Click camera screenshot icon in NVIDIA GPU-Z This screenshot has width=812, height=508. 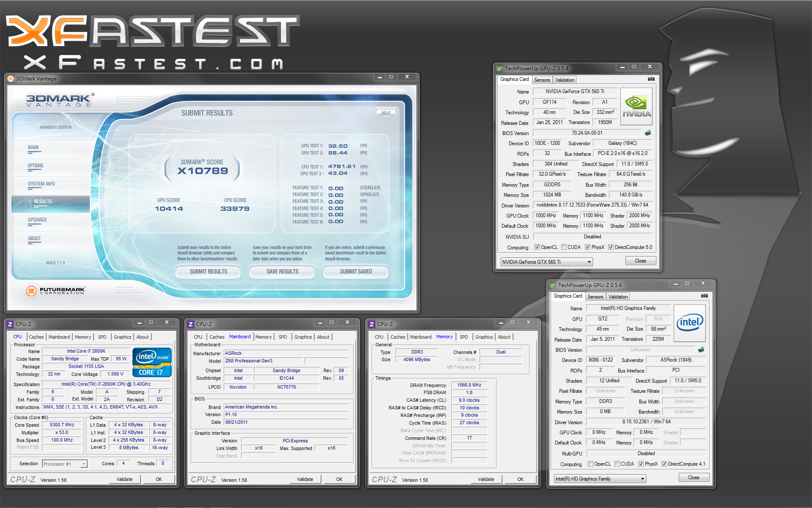click(x=651, y=79)
